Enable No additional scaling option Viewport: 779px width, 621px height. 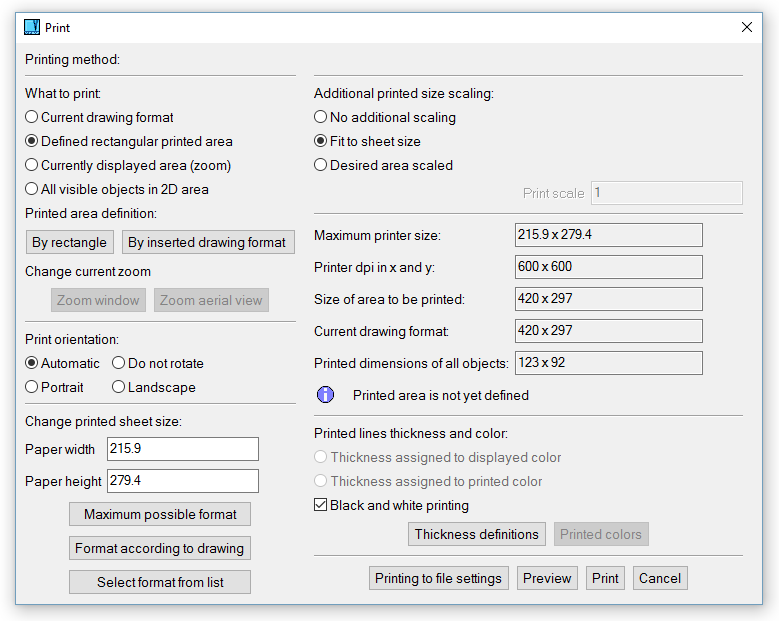tap(321, 117)
